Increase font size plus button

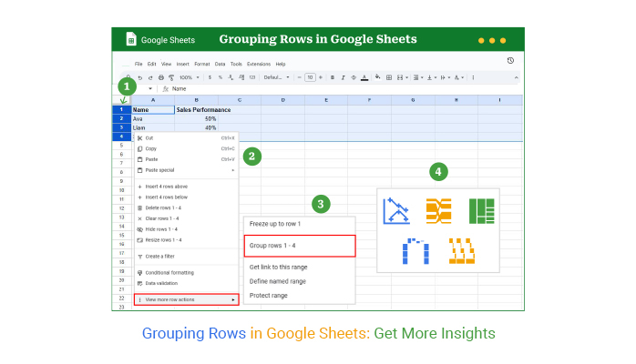pyautogui.click(x=321, y=77)
